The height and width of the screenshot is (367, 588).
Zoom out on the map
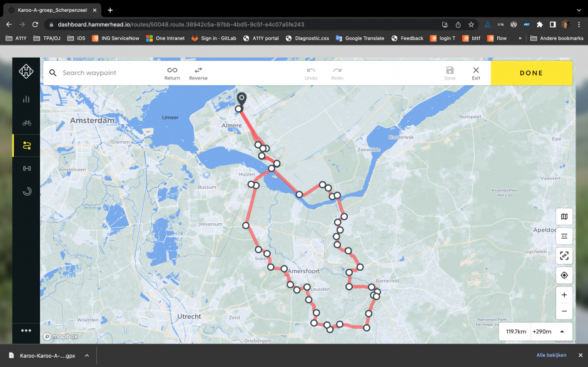point(564,311)
